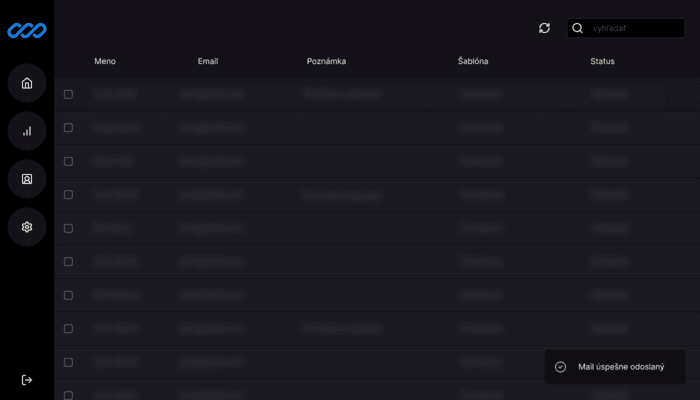The height and width of the screenshot is (400, 700).
Task: Refresh the table with the reload icon
Action: [x=544, y=28]
